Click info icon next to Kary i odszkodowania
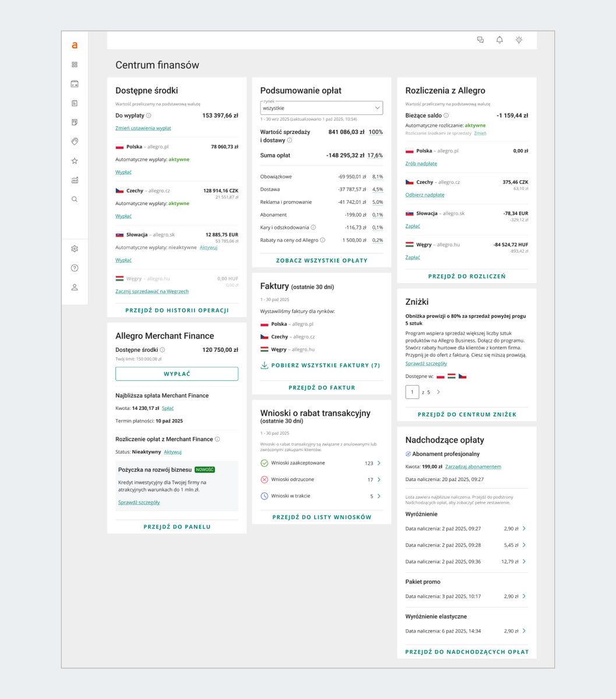 click(314, 228)
